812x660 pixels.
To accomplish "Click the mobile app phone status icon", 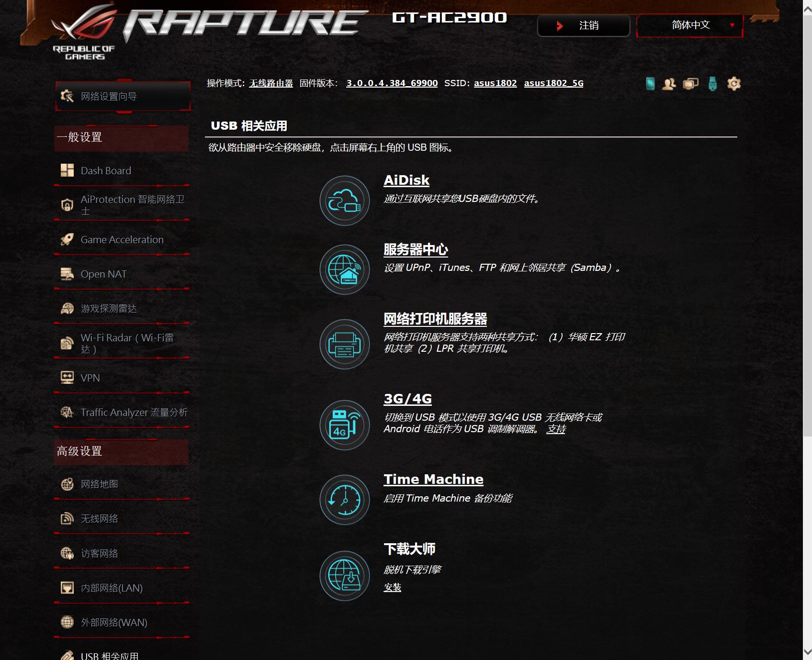I will coord(650,84).
